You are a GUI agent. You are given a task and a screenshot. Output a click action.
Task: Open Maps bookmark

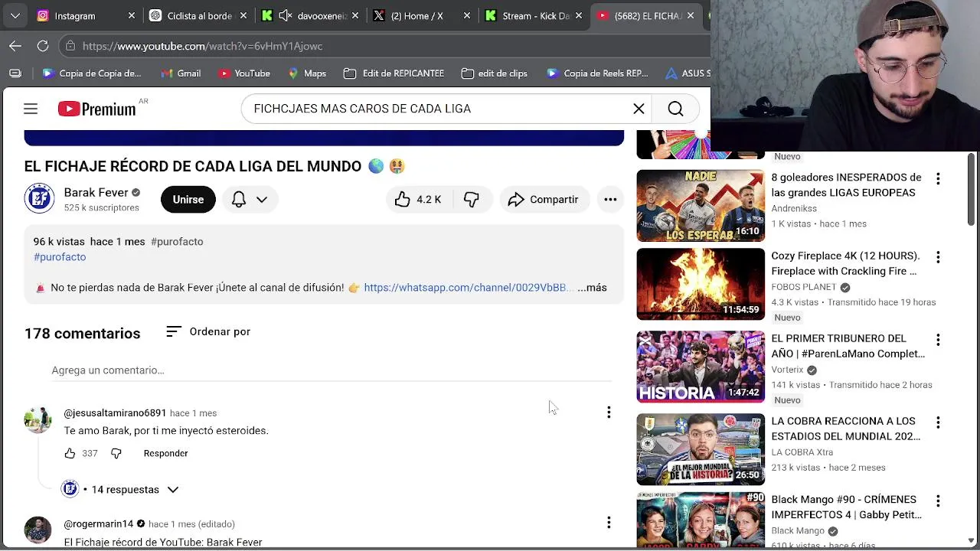coord(307,73)
